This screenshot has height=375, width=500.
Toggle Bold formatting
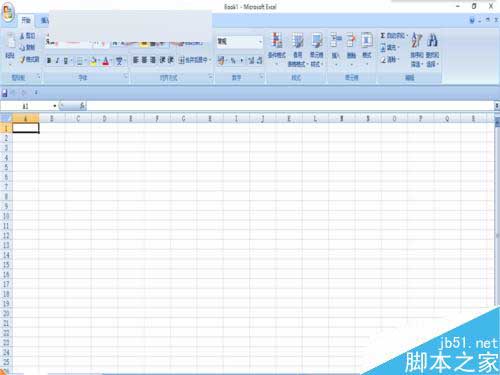click(49, 61)
